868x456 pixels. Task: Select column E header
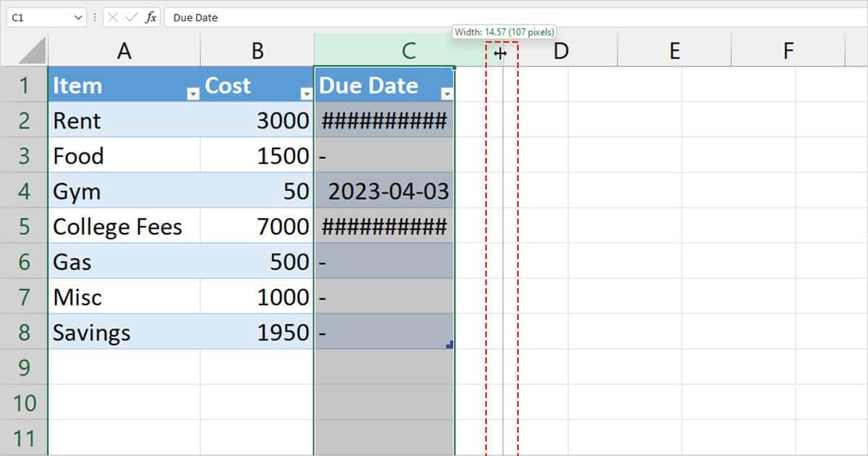point(674,50)
